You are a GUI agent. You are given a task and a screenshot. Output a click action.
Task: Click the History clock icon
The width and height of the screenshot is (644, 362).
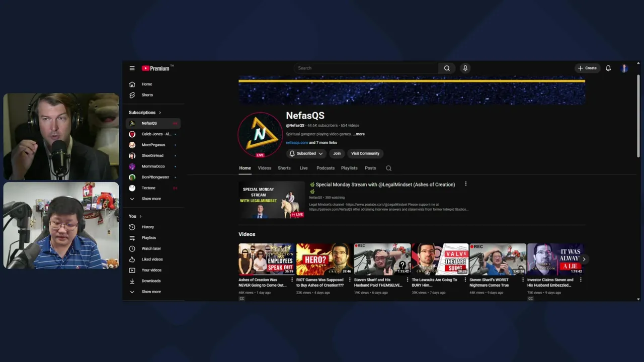132,227
